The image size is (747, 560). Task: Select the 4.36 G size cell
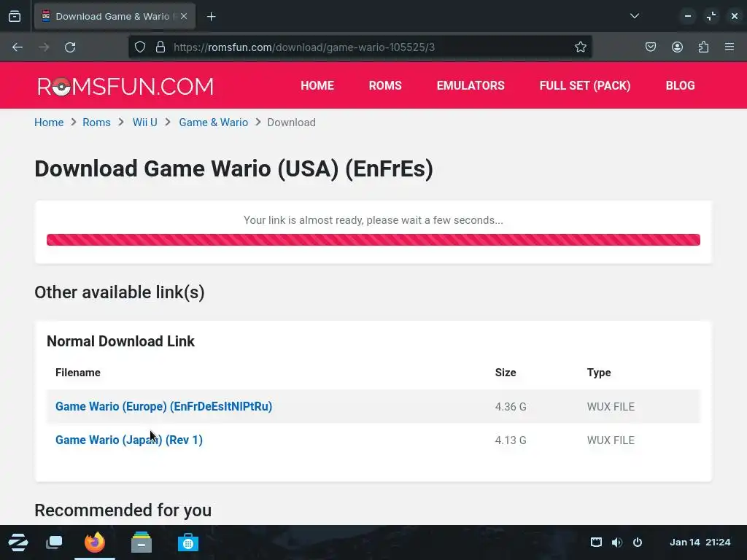click(511, 407)
